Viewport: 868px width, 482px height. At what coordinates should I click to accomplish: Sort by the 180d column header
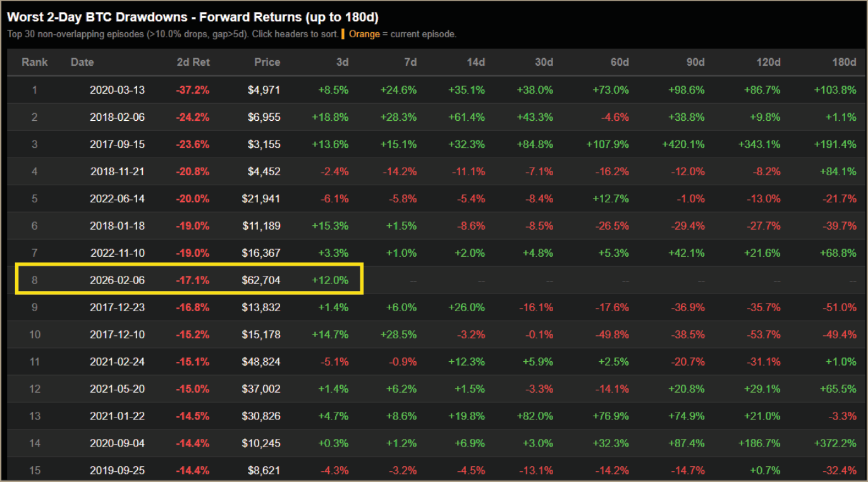click(x=844, y=62)
